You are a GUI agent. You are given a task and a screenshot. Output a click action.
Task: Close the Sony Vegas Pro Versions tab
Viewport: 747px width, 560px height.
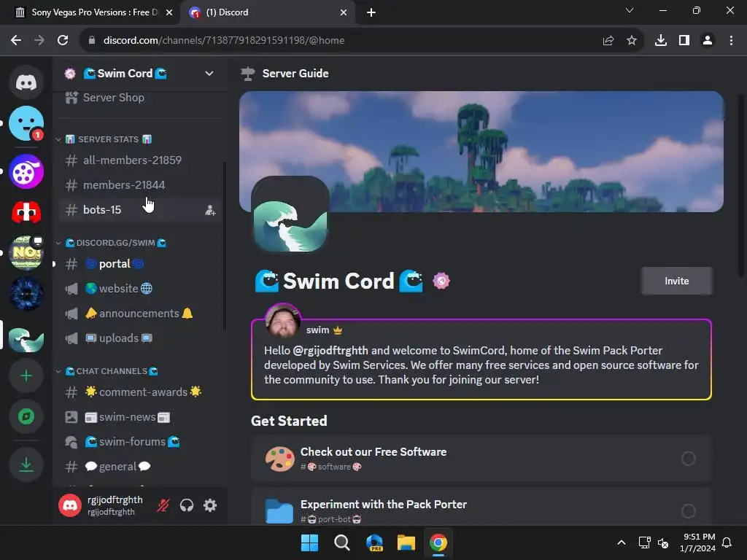(169, 12)
